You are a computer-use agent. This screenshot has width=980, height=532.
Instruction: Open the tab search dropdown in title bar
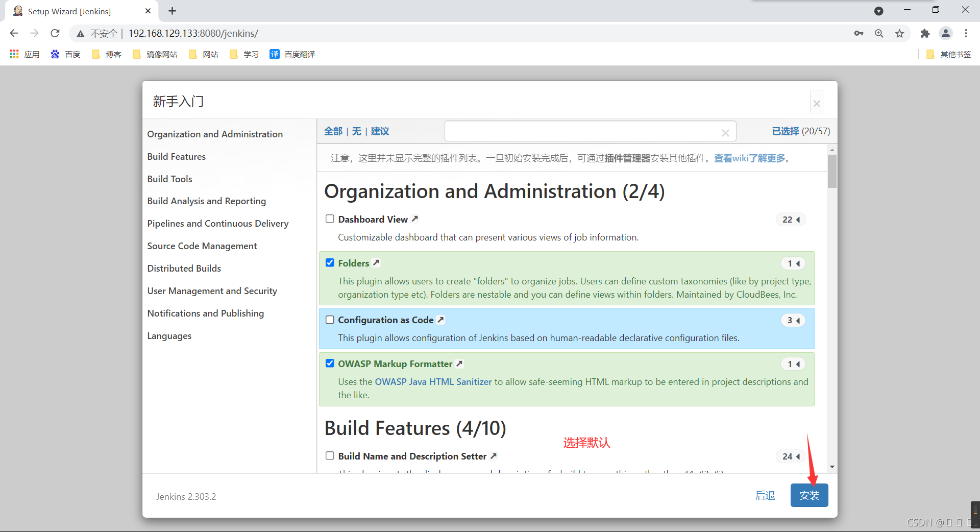pos(878,11)
